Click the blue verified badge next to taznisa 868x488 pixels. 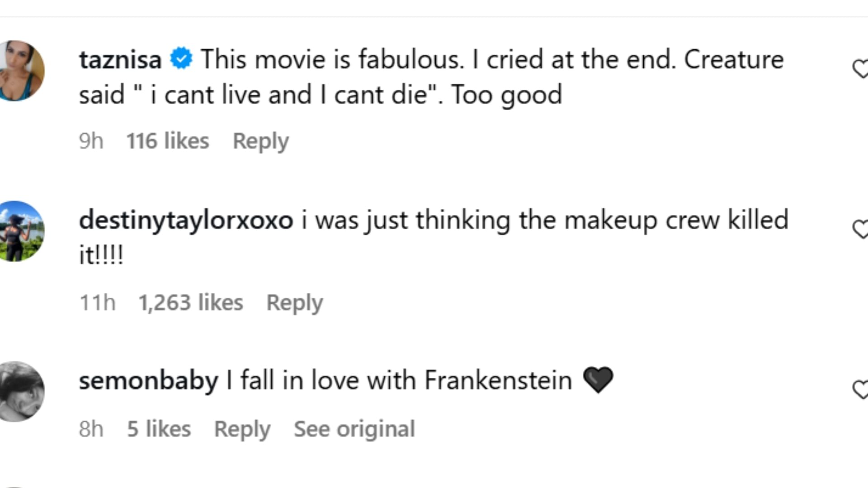point(181,59)
